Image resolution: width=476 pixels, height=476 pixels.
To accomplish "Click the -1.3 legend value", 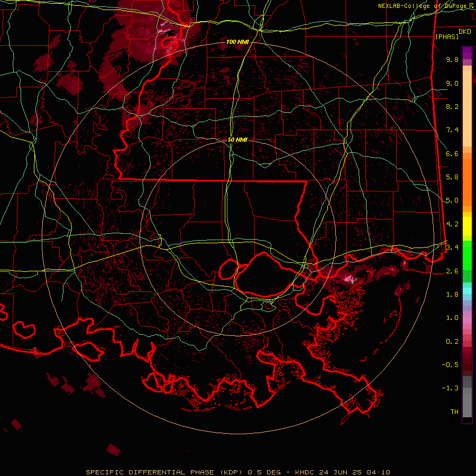I will pyautogui.click(x=450, y=388).
